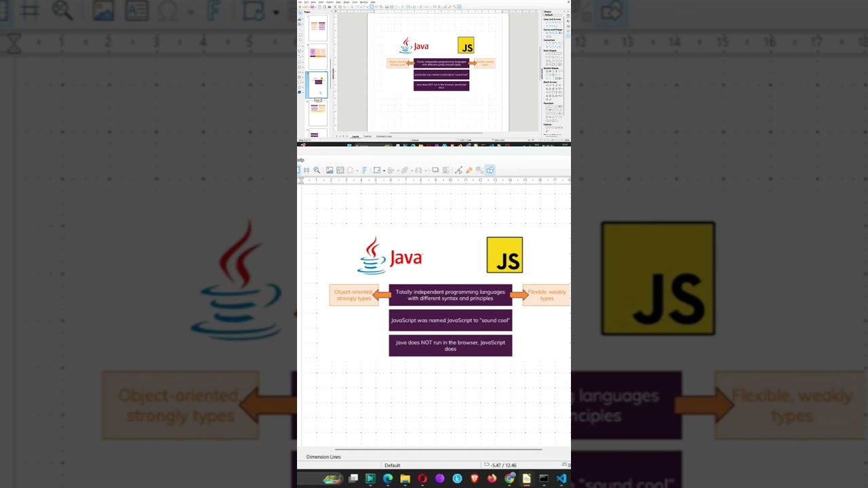The image size is (868, 488).
Task: Select the 'Totally independent programming languages' box
Action: pos(450,295)
